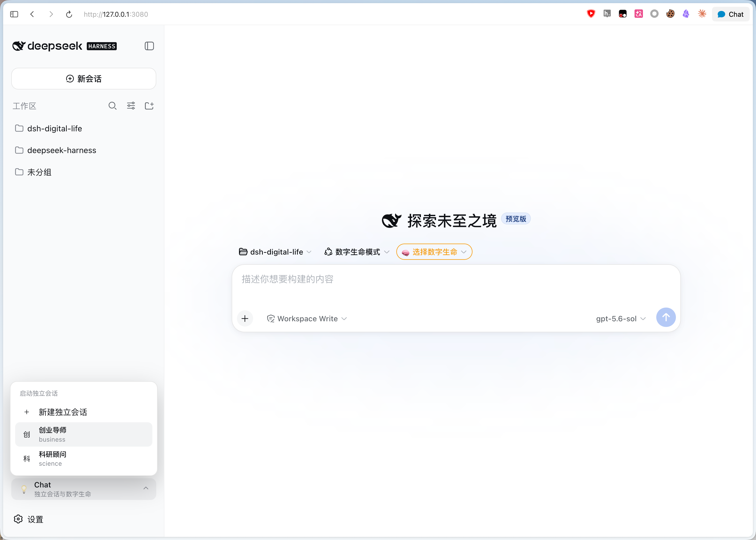Open the Workspace Write permission dropdown
Screen dimensions: 756x540
[307, 319]
